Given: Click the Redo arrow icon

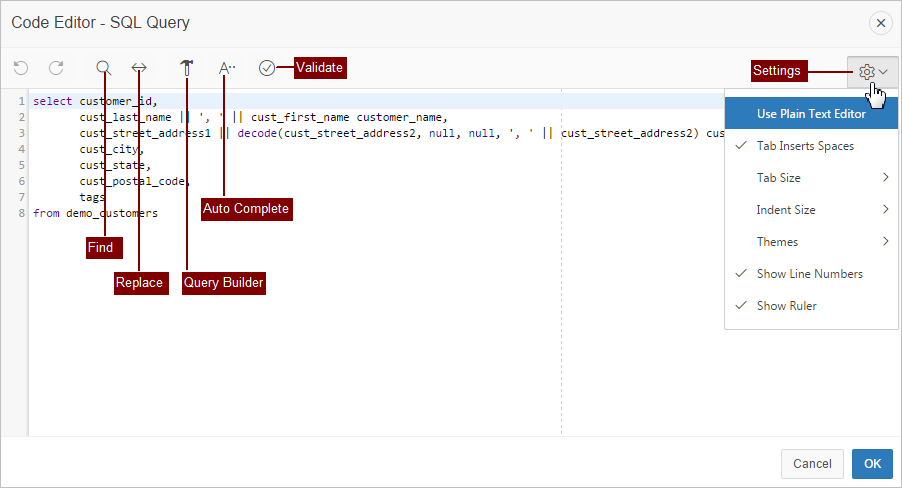Looking at the screenshot, I should pos(57,68).
